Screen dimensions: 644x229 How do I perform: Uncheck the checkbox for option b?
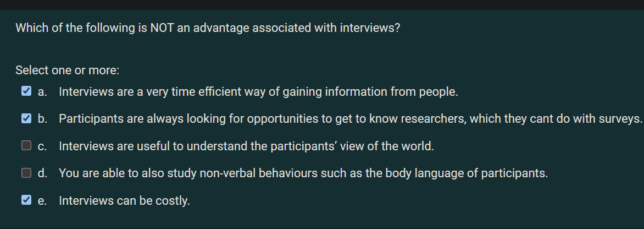point(26,118)
